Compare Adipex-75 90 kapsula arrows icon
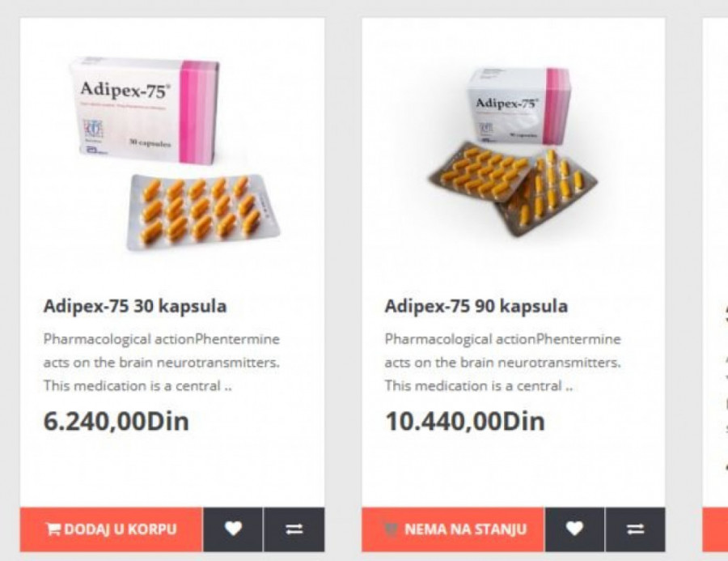728x561 pixels. (x=636, y=529)
